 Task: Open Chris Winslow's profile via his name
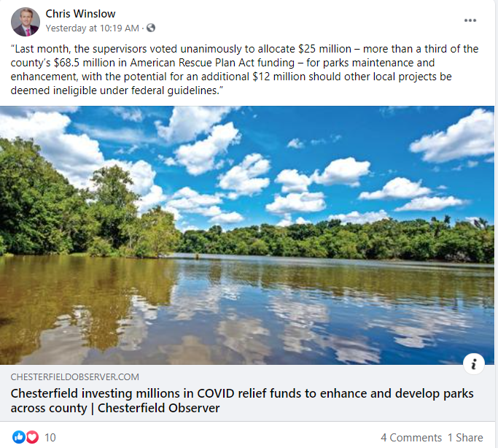pos(80,14)
